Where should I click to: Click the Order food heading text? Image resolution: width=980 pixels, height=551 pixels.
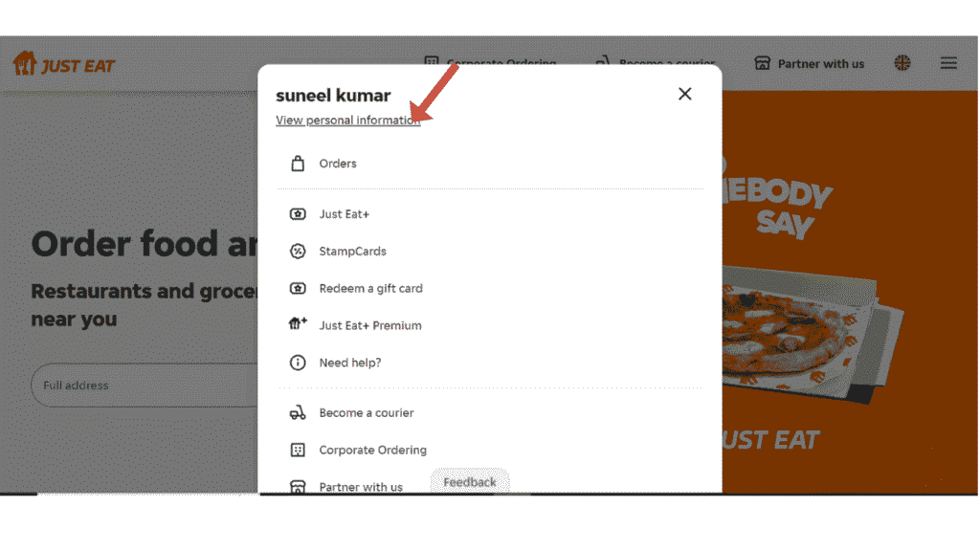click(145, 244)
